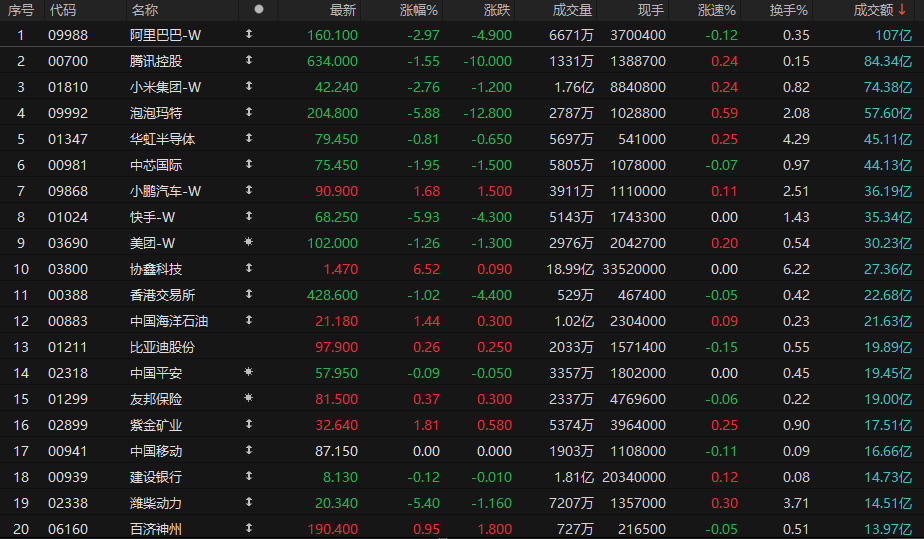Click the 20340000 current volume for 建设银行
924x539 pixels.
click(x=634, y=477)
